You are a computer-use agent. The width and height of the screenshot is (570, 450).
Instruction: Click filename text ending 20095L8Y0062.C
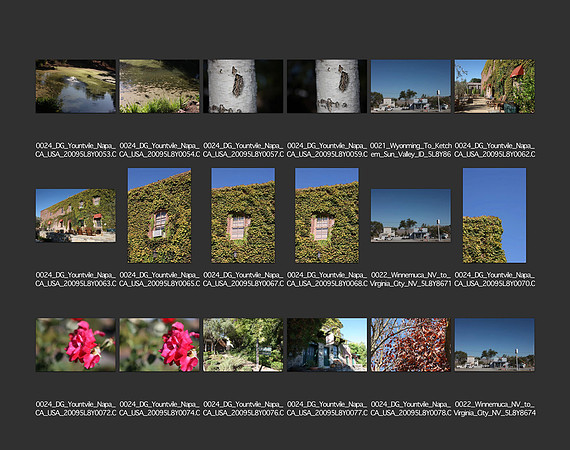(x=494, y=150)
